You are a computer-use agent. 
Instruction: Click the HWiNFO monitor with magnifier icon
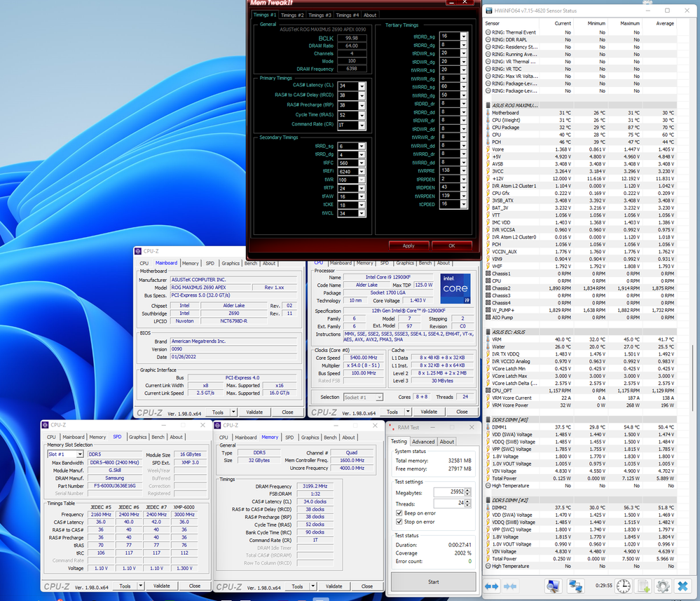pyautogui.click(x=553, y=586)
